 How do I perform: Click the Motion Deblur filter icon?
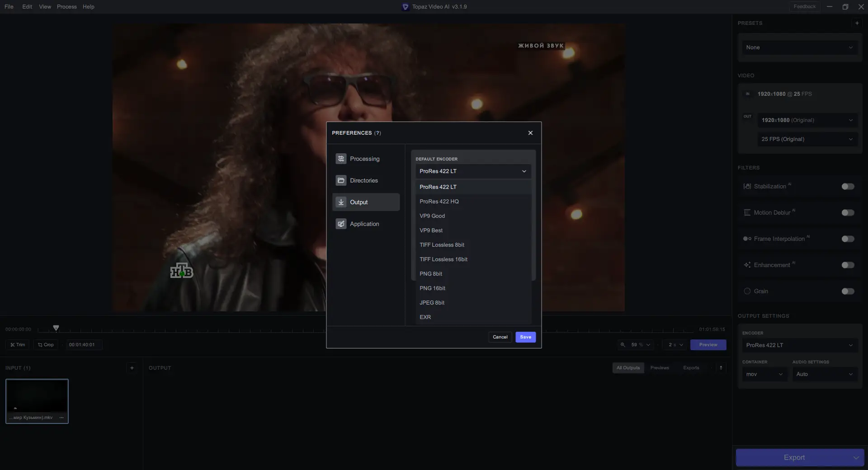tap(747, 212)
